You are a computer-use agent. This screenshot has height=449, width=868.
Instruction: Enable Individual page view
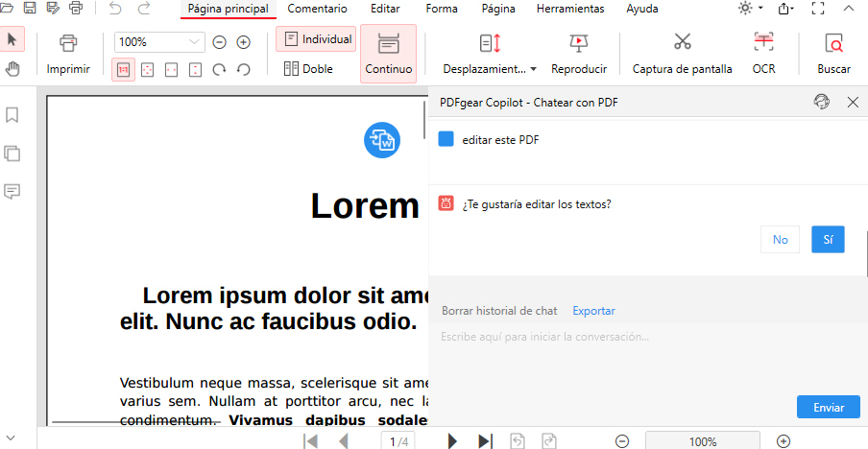(316, 39)
